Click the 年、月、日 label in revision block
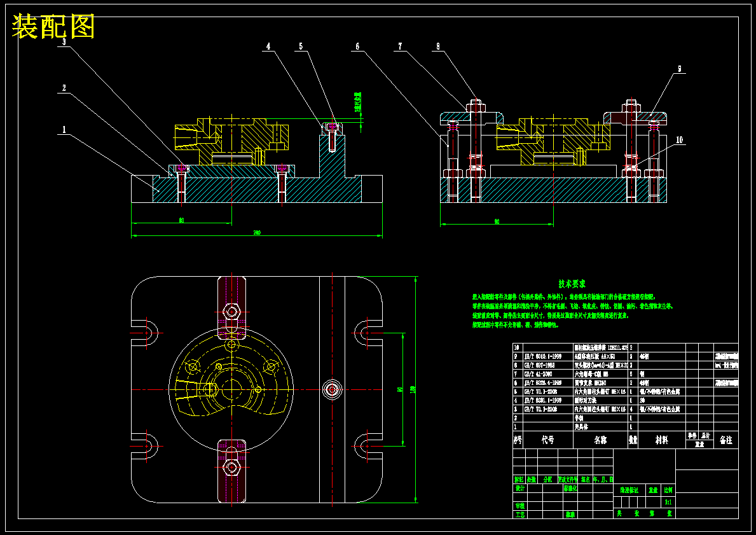This screenshot has height=535, width=756. pyautogui.click(x=603, y=480)
